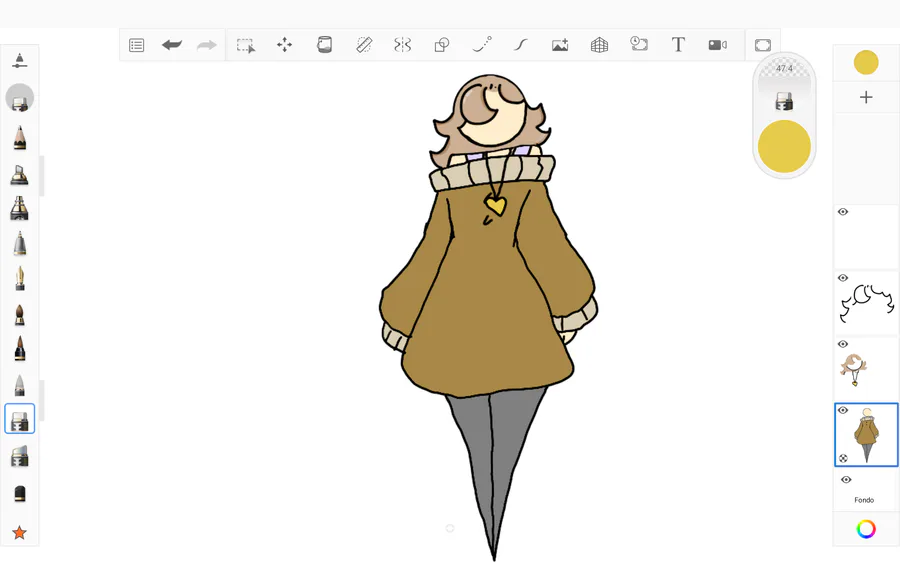900x563 pixels.
Task: Open the main menu list icon
Action: 137,45
